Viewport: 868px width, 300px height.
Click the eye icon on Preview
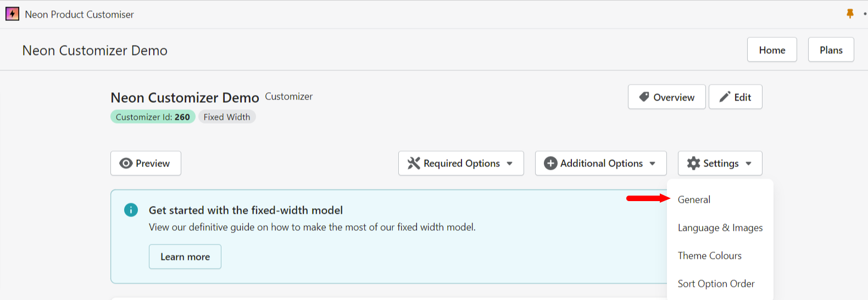coord(126,163)
